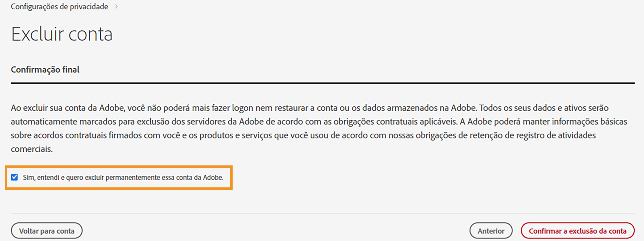The height and width of the screenshot is (241, 644).
Task: Click the highlighted checkbox label text
Action: tap(123, 178)
